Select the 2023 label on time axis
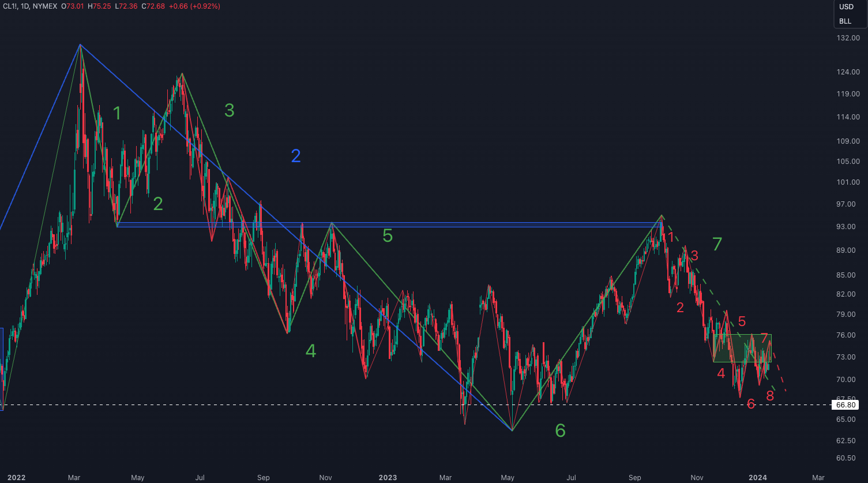Image resolution: width=868 pixels, height=483 pixels. (388, 478)
